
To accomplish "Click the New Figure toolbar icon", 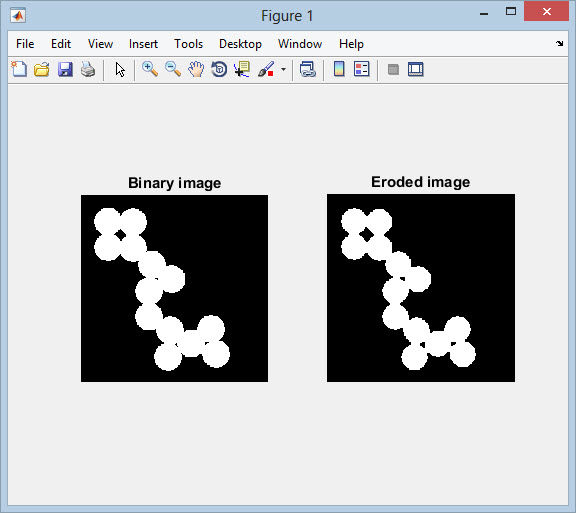I will (x=19, y=69).
